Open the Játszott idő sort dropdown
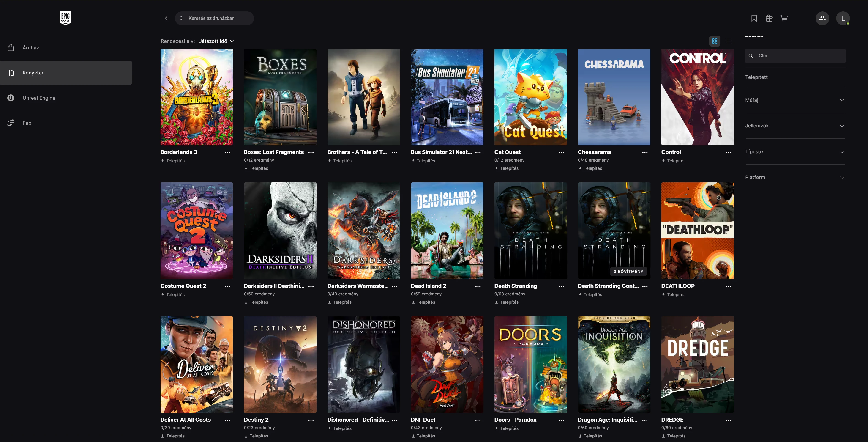 216,41
